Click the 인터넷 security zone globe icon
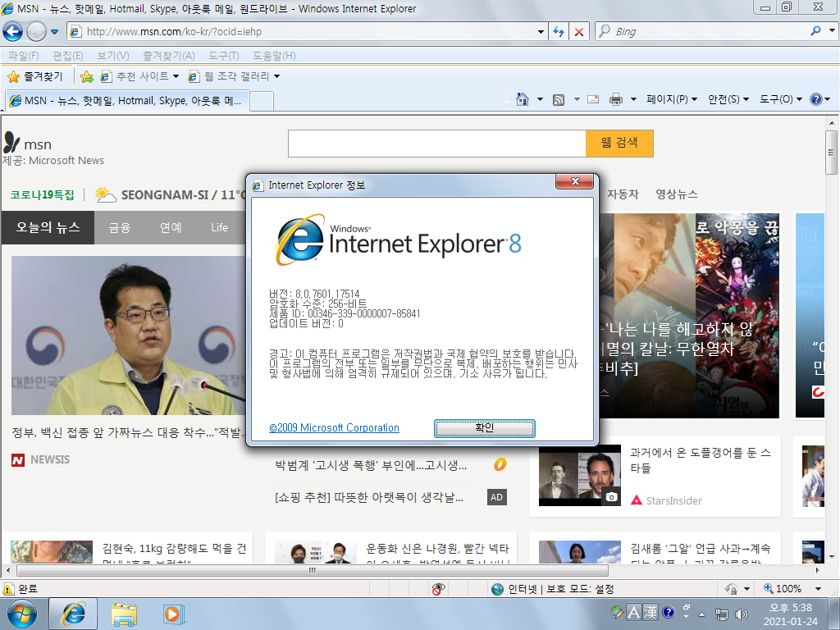840x630 pixels. [498, 589]
